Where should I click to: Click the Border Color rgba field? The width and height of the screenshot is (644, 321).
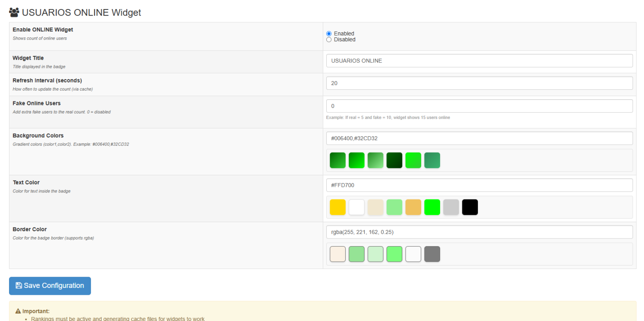coord(479,232)
